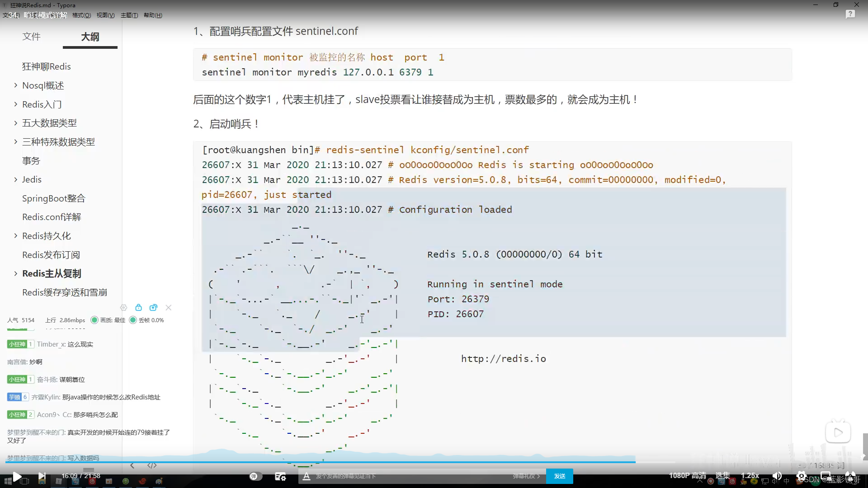This screenshot has width=868, height=488.
Task: Click the danmaku comment input field
Action: [x=411, y=476]
